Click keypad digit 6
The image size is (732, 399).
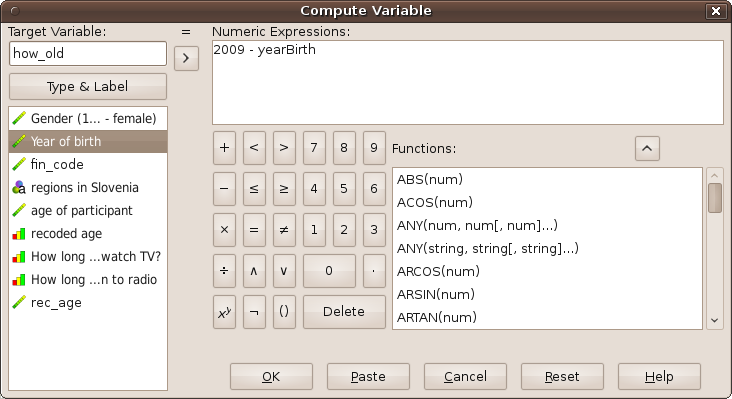click(374, 189)
